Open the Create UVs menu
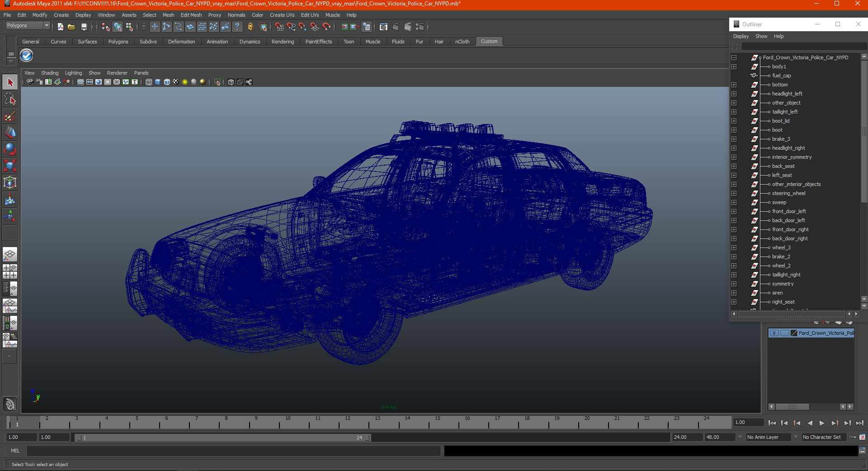This screenshot has width=868, height=471. click(x=282, y=15)
